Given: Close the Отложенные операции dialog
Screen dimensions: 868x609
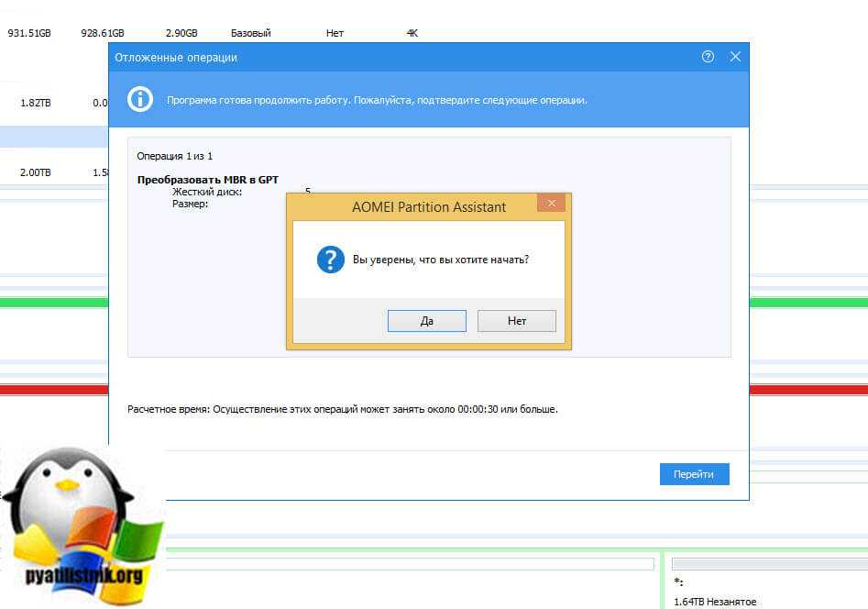Looking at the screenshot, I should tap(735, 57).
